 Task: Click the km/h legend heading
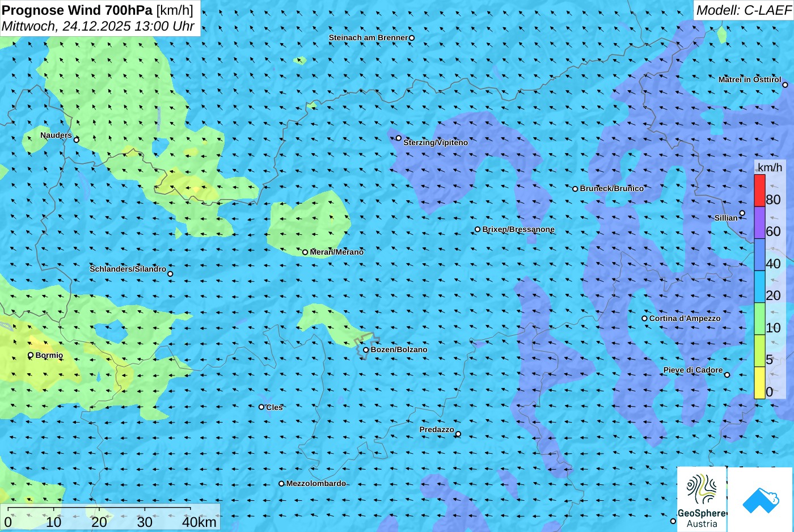(x=770, y=167)
